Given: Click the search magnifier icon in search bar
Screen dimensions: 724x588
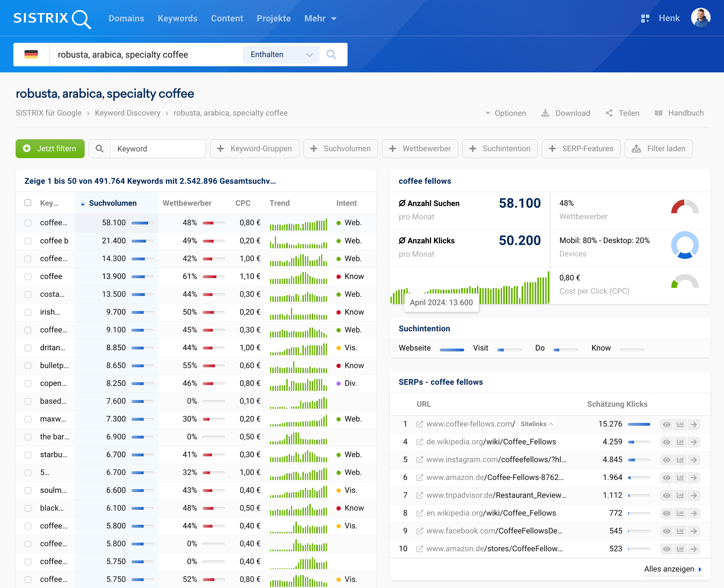Looking at the screenshot, I should [331, 55].
